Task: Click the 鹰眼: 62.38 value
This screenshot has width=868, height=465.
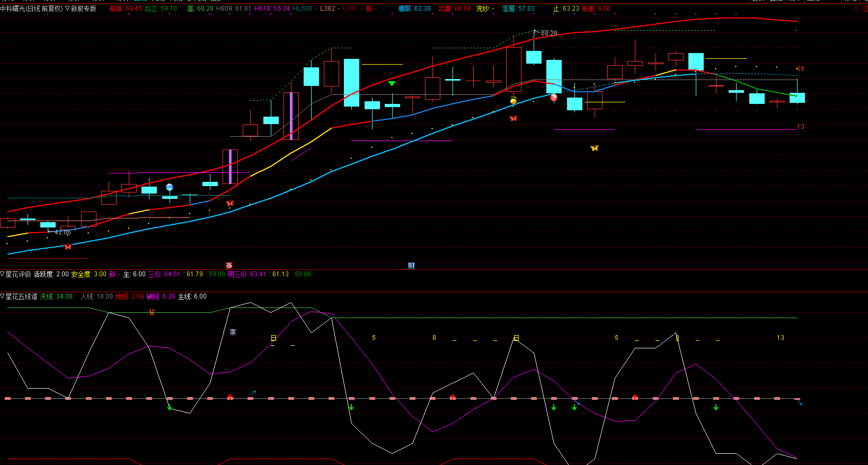Action: (414, 8)
